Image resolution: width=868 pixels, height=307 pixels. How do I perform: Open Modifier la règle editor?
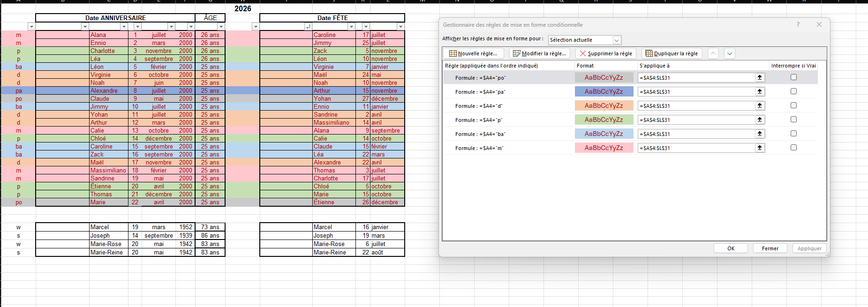[x=540, y=53]
